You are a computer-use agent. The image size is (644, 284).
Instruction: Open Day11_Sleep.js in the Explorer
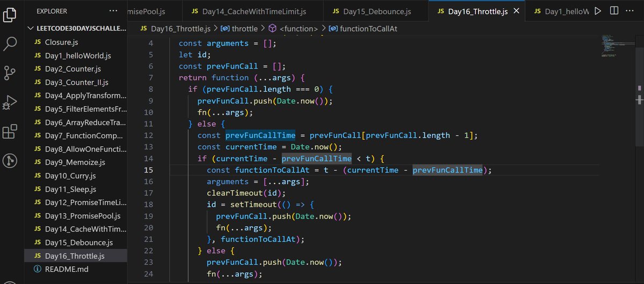point(76,190)
